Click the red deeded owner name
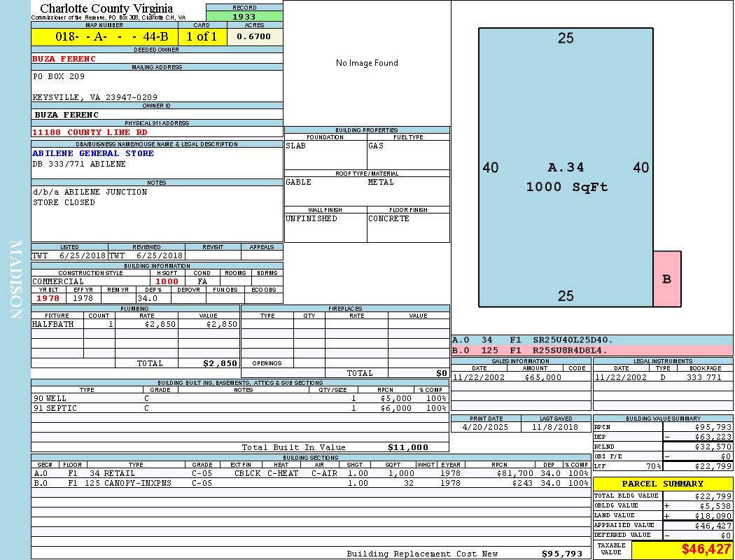Image resolution: width=735 pixels, height=560 pixels. pyautogui.click(x=64, y=59)
